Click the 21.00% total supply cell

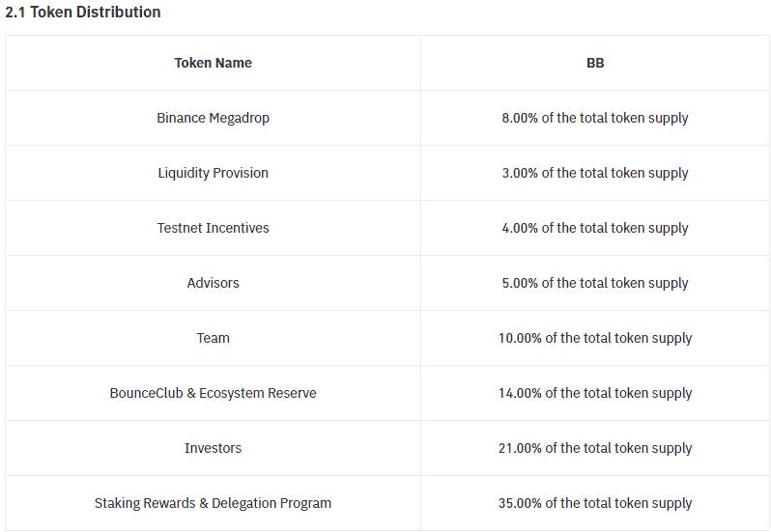595,448
